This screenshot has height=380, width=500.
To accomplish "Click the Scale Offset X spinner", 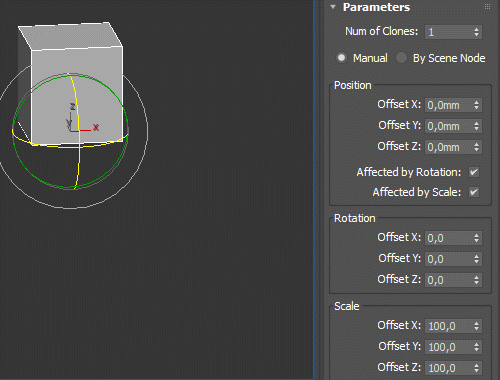I will [x=477, y=326].
